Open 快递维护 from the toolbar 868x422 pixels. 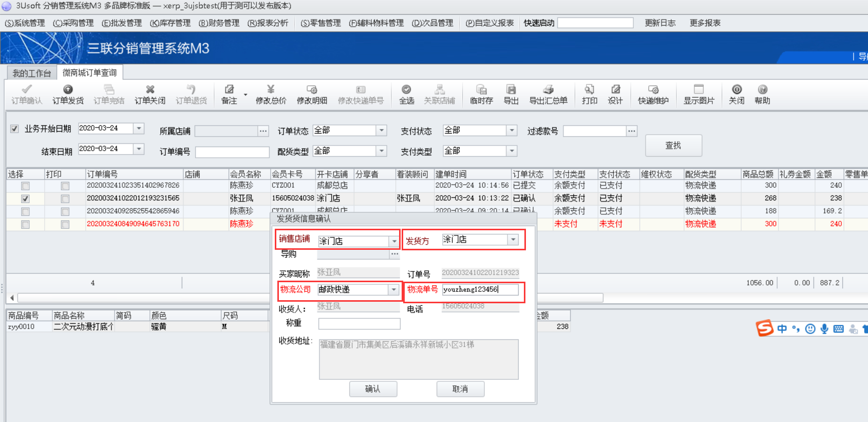[x=653, y=95]
